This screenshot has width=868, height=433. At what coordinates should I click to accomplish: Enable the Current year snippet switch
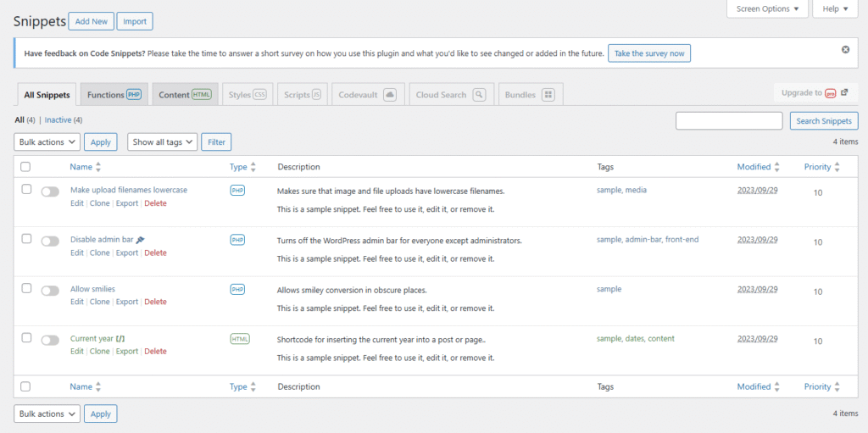(x=50, y=340)
